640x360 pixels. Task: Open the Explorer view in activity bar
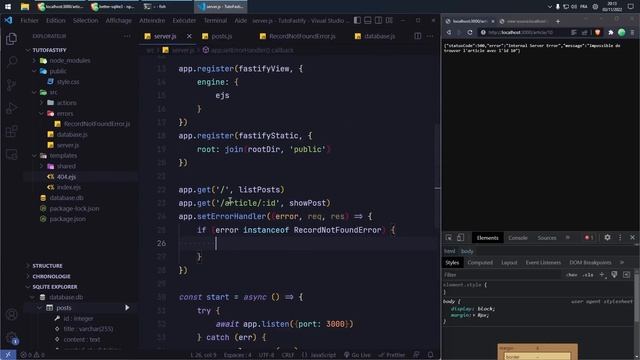click(11, 39)
